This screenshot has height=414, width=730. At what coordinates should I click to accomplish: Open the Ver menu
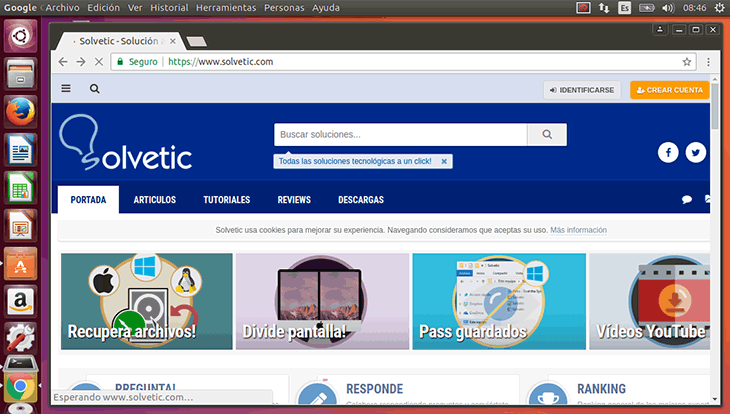tap(135, 8)
